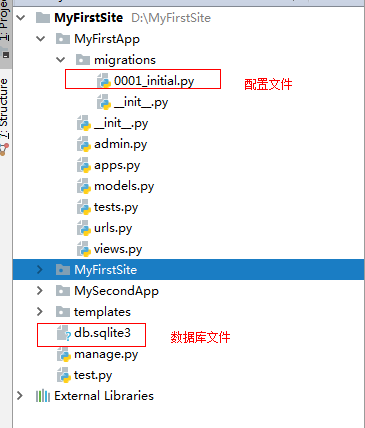Expand the MySecondApp folder
The height and width of the screenshot is (428, 365).
click(40, 290)
